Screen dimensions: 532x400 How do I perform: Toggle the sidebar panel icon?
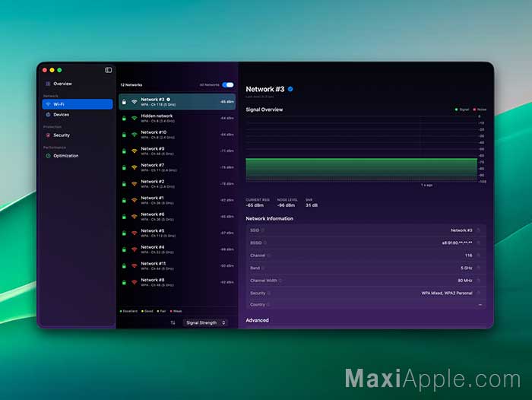click(x=108, y=70)
